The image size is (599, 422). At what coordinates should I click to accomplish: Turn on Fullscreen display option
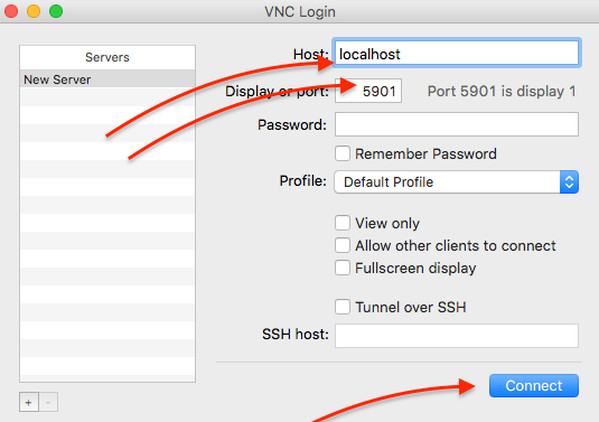tap(342, 268)
